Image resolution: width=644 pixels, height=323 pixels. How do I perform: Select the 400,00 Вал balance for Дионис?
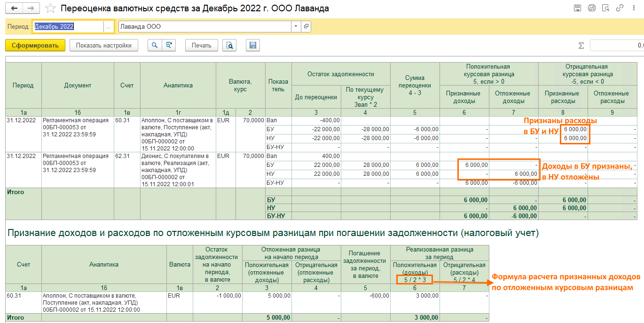(x=316, y=156)
